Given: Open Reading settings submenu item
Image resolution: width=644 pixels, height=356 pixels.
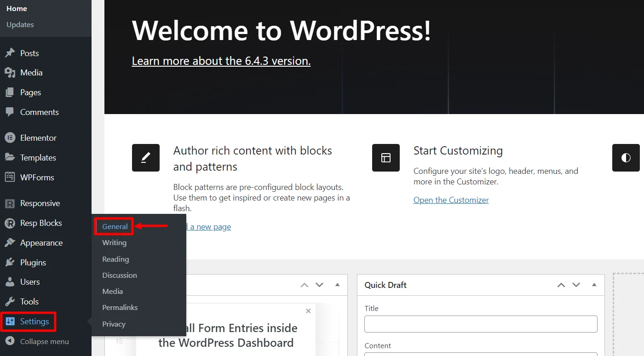Looking at the screenshot, I should coord(115,259).
